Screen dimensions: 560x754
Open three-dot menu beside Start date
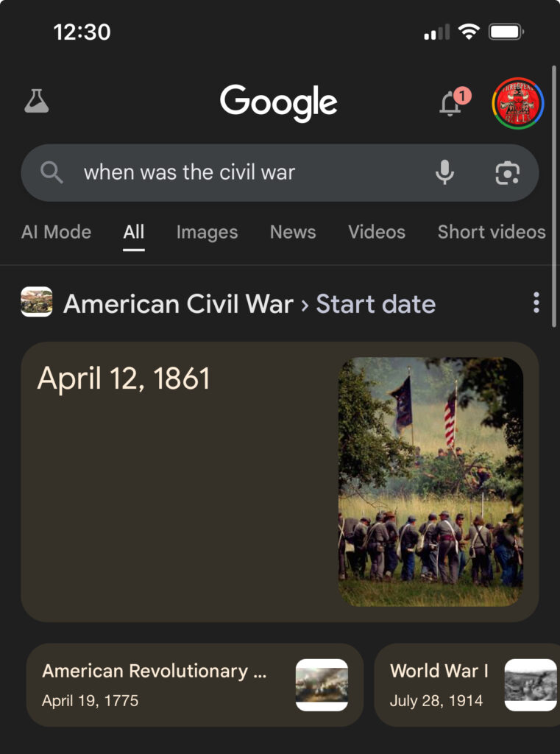click(536, 303)
